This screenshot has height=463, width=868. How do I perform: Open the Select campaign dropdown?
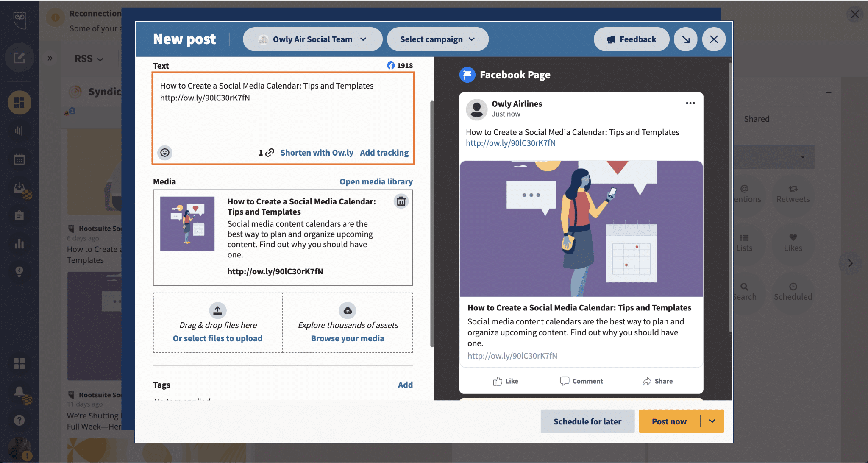(x=437, y=39)
